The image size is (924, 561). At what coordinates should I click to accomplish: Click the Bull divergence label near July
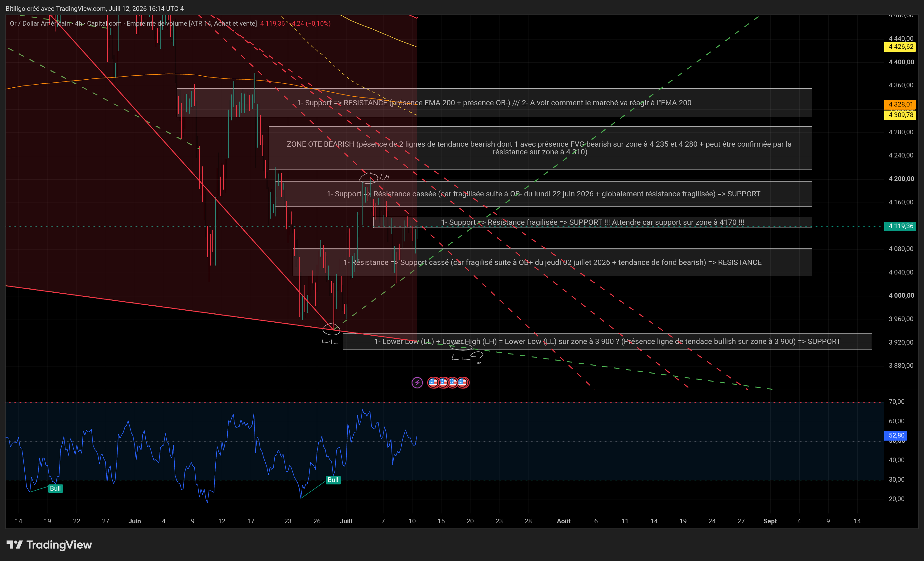click(x=333, y=479)
